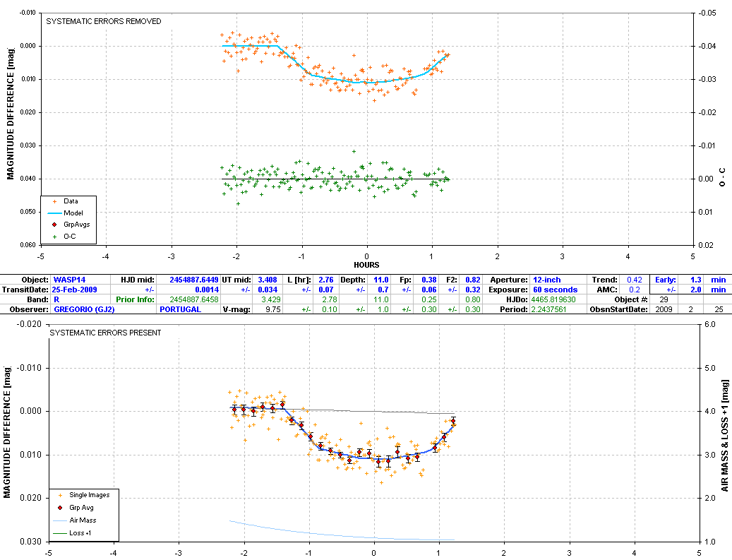The width and height of the screenshot is (732, 560).
Task: Click the O-C legend marker
Action: (54, 236)
